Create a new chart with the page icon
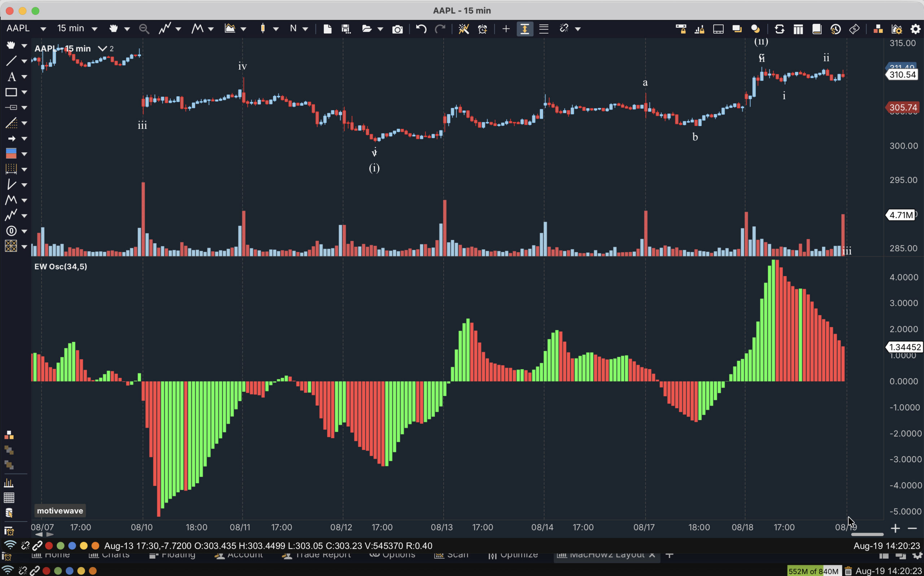924x576 pixels. (x=327, y=29)
